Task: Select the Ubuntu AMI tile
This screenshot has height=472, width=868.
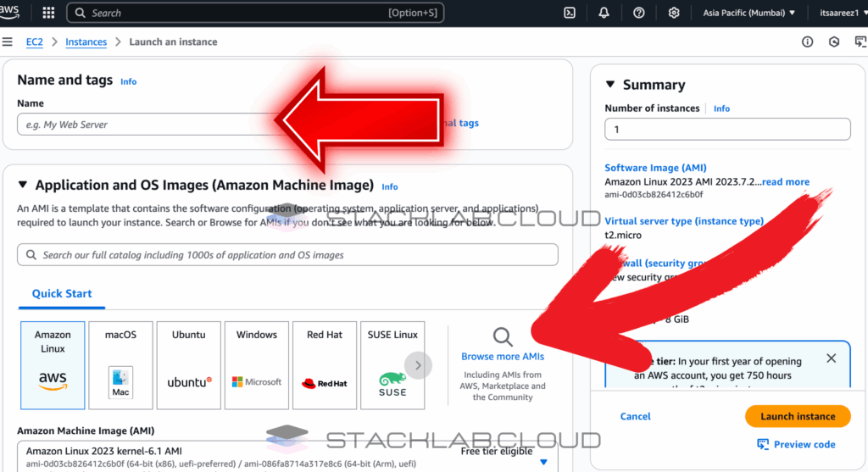Action: pos(189,365)
